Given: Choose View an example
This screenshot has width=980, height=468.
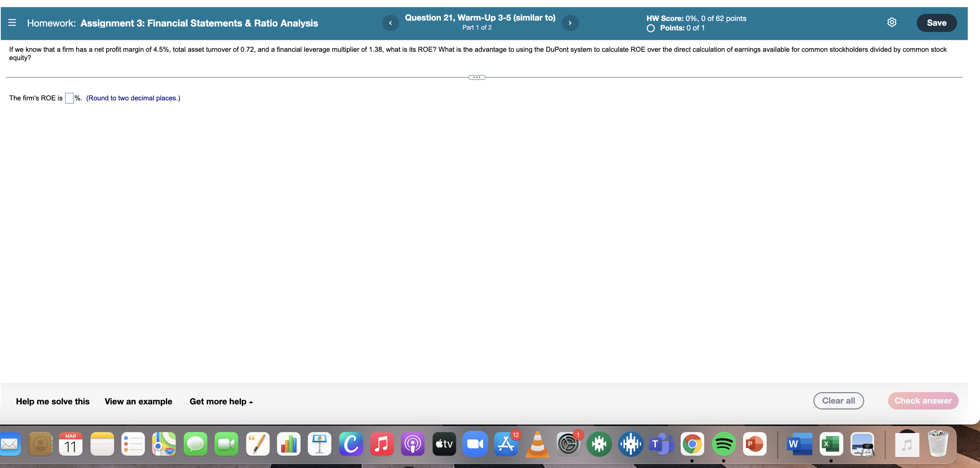Looking at the screenshot, I should click(x=138, y=401).
